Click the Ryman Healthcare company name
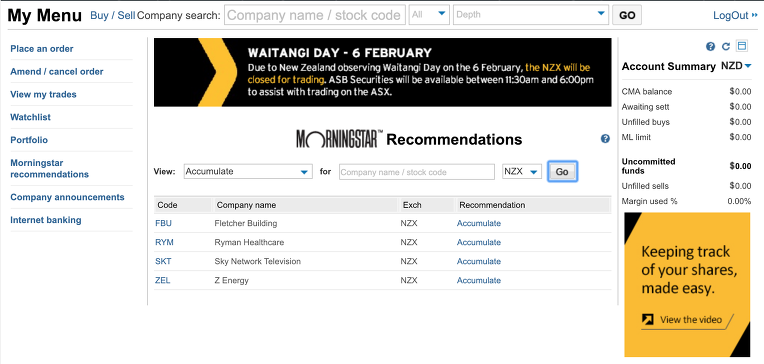Screen dimensions: 764x364 tap(249, 242)
